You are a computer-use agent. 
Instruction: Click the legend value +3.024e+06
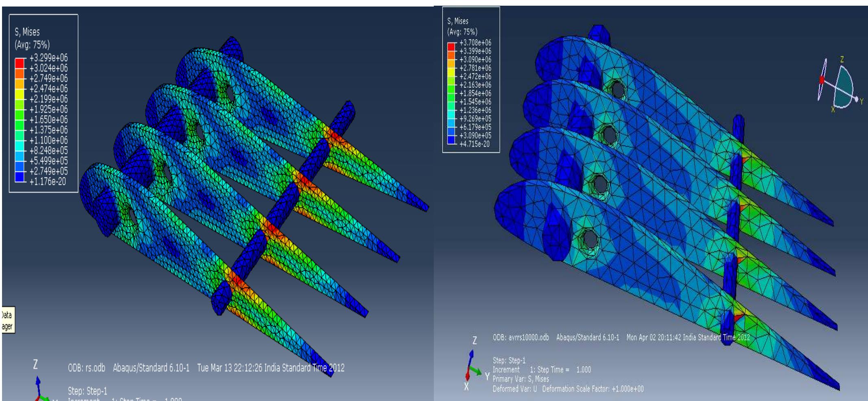pos(48,68)
